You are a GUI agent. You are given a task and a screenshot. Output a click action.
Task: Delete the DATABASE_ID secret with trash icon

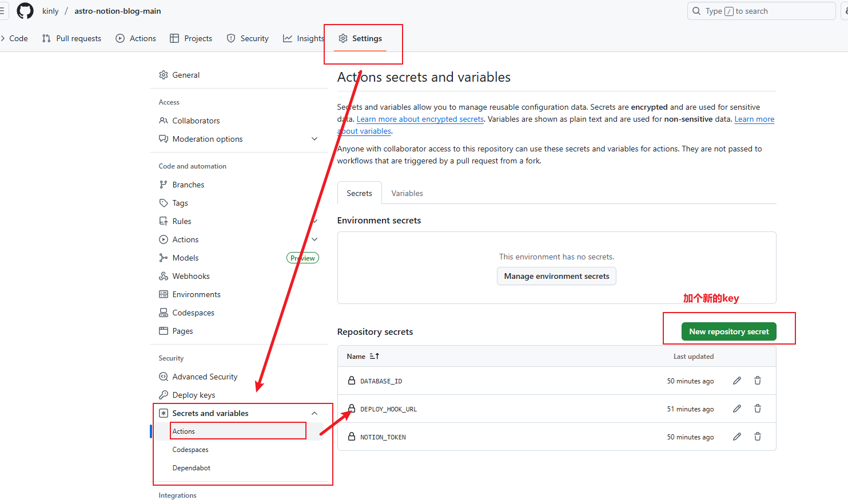[x=758, y=381]
